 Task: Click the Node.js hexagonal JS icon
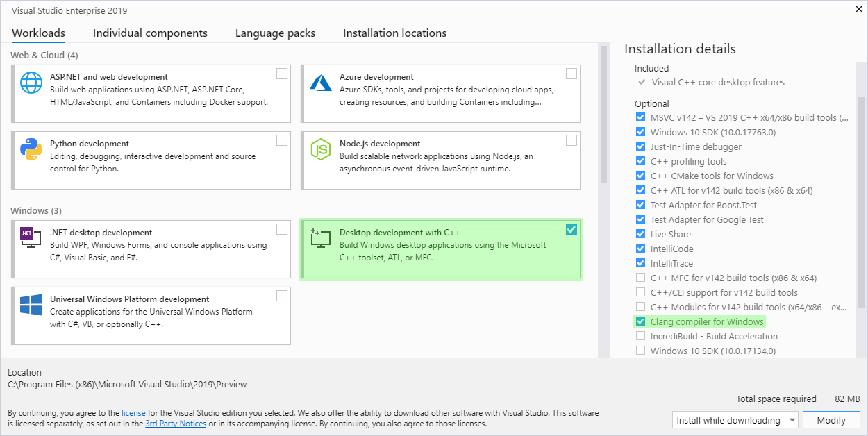click(x=321, y=149)
